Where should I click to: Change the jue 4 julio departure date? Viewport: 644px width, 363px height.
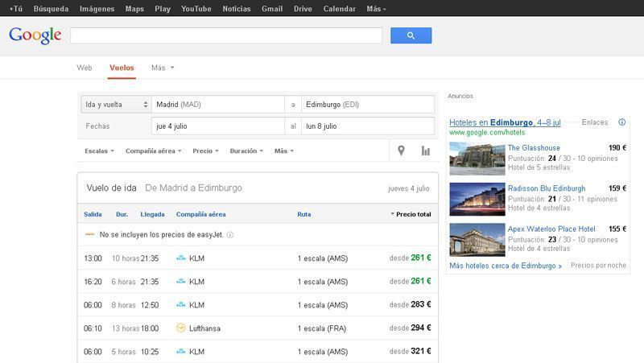(218, 126)
